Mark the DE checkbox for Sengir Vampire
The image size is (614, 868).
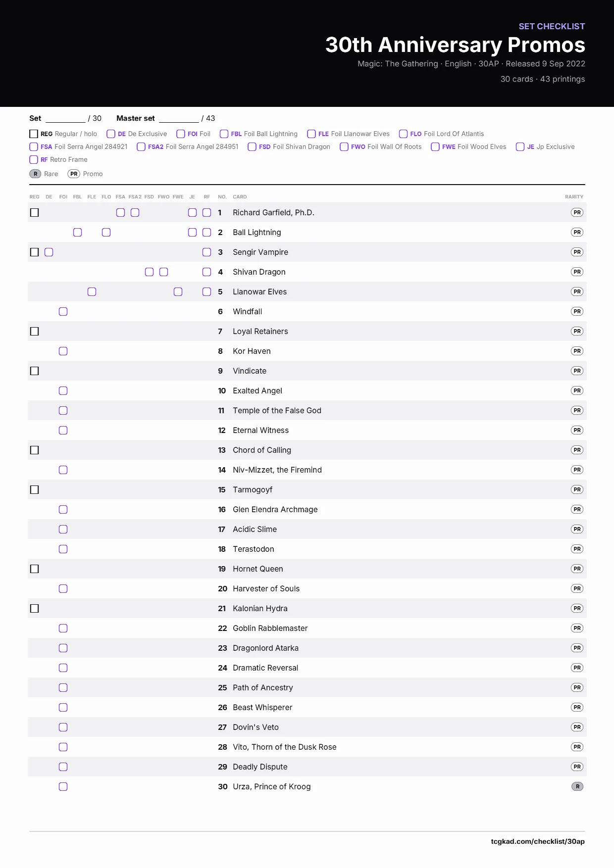(49, 252)
